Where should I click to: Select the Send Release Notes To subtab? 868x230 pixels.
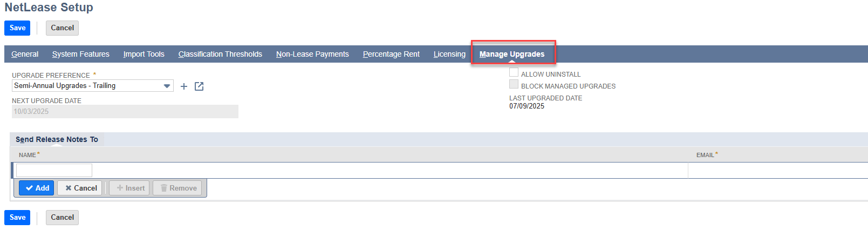tap(57, 139)
